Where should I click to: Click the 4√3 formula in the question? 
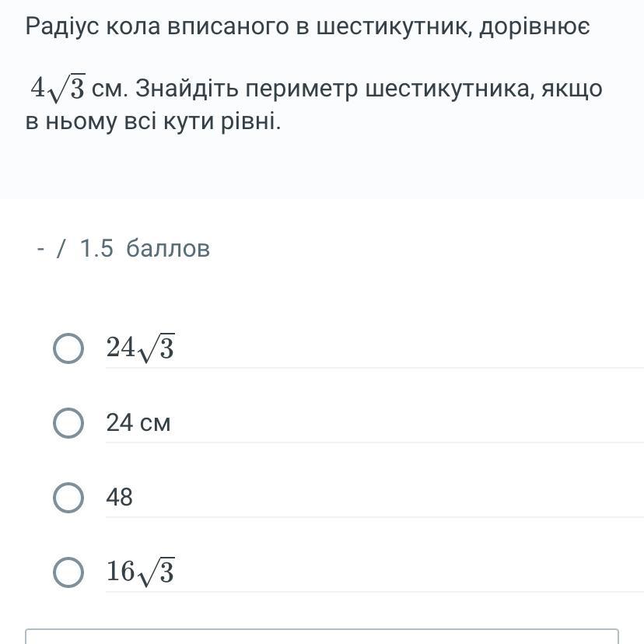point(58,87)
